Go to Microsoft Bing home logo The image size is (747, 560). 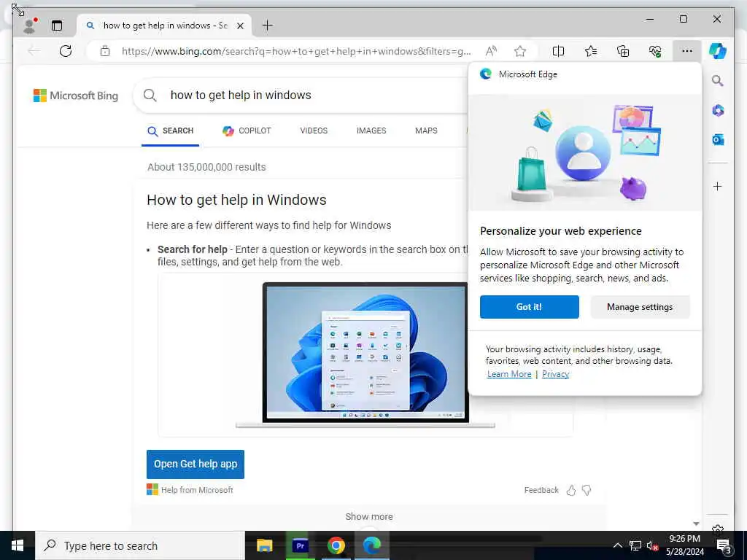[x=76, y=96]
